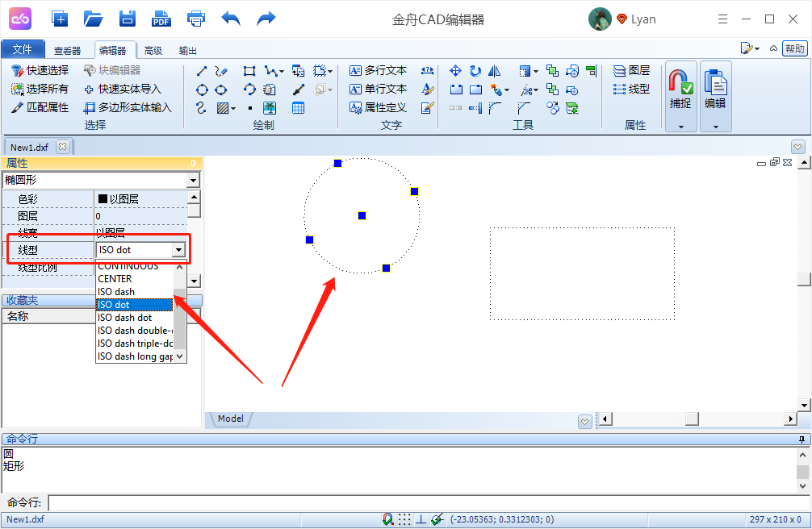Click the 匹配属性 button

tap(40, 108)
